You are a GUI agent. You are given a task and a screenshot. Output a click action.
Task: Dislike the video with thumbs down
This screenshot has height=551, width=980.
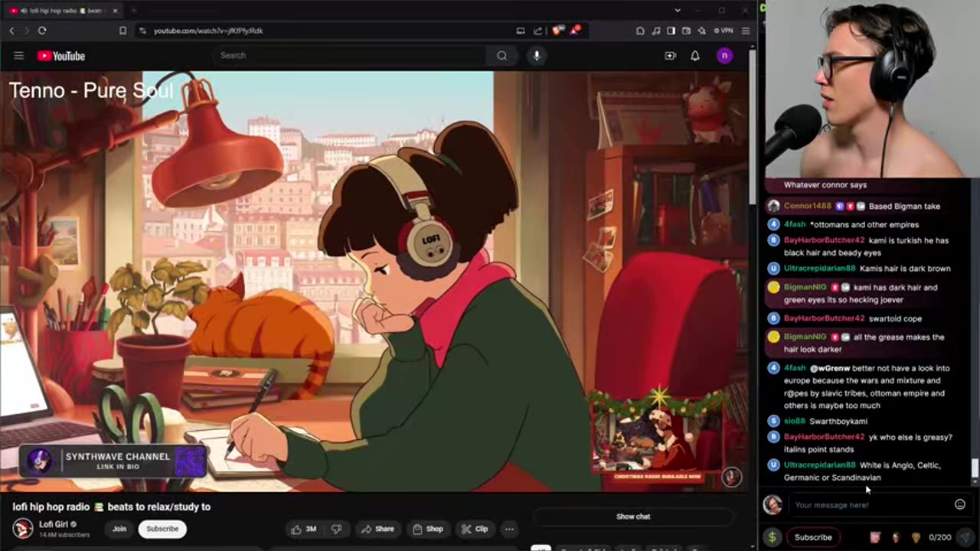click(x=337, y=529)
